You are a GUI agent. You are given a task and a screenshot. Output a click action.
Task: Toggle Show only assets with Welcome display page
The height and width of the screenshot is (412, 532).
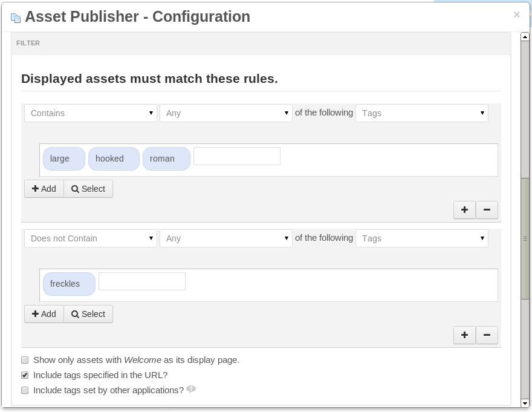coord(25,360)
